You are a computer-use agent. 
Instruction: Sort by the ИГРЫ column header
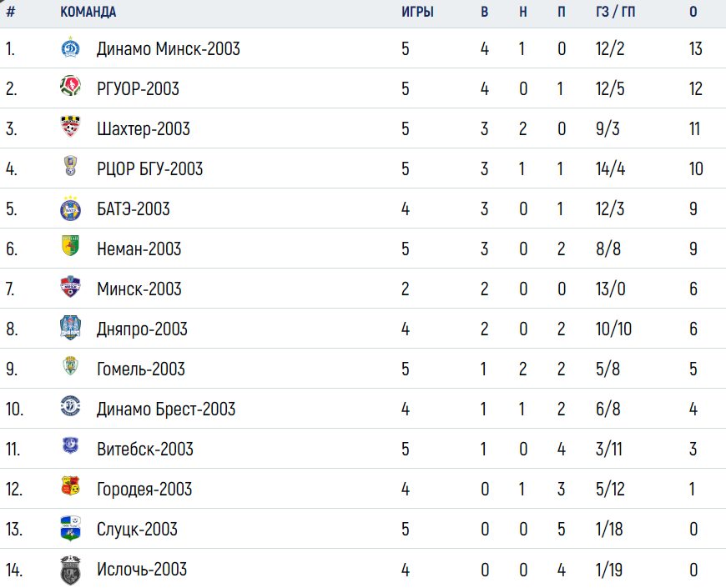(417, 12)
